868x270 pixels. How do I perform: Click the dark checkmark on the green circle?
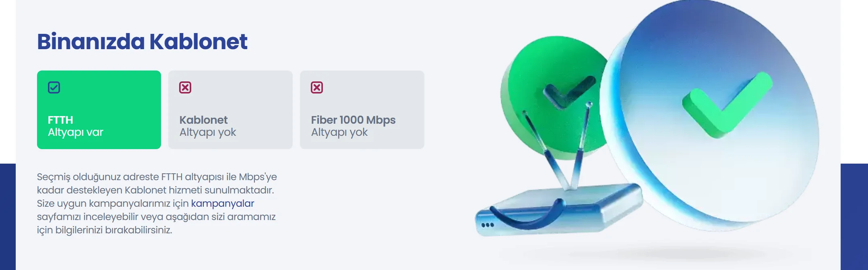coord(568,92)
